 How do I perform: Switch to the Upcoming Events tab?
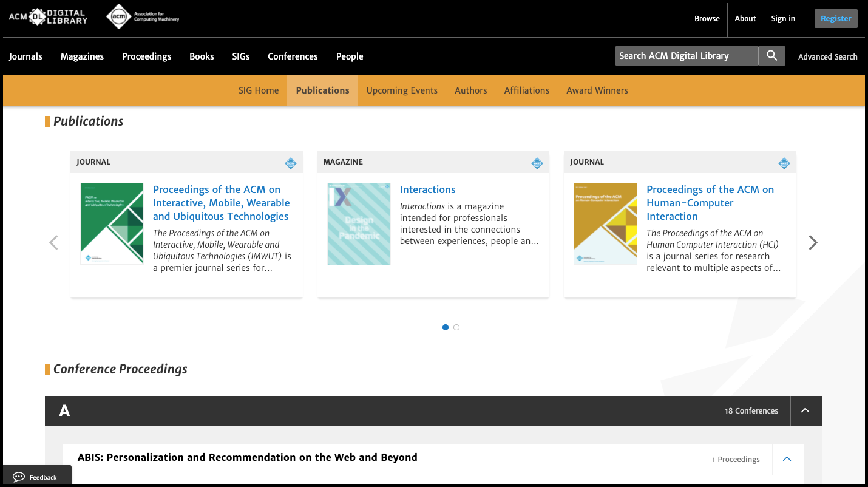(x=401, y=90)
